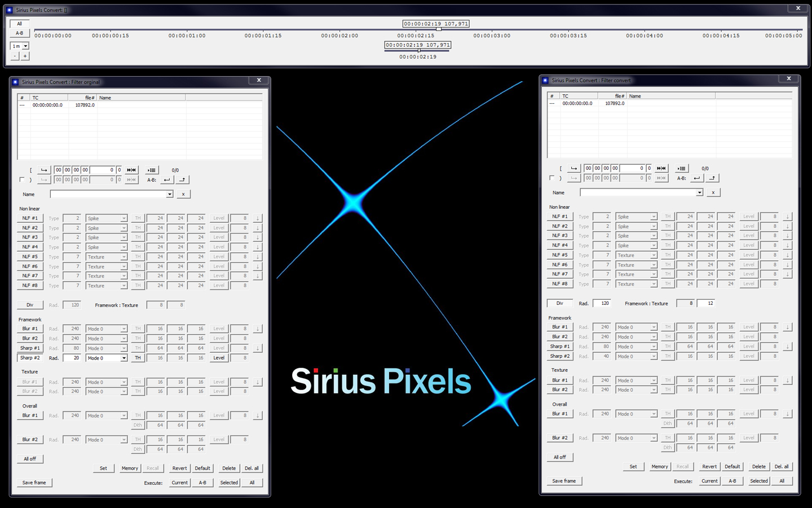Screen dimensions: 812x508
Task: Toggle Sharp #2 in Filter original window
Action: tap(30, 358)
